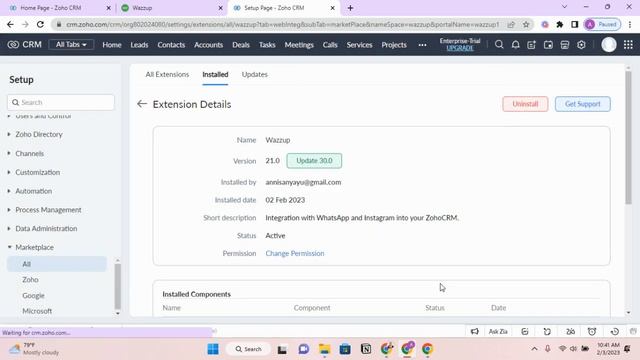Image resolution: width=640 pixels, height=360 pixels.
Task: Open the Accounts module
Action: pyautogui.click(x=209, y=45)
